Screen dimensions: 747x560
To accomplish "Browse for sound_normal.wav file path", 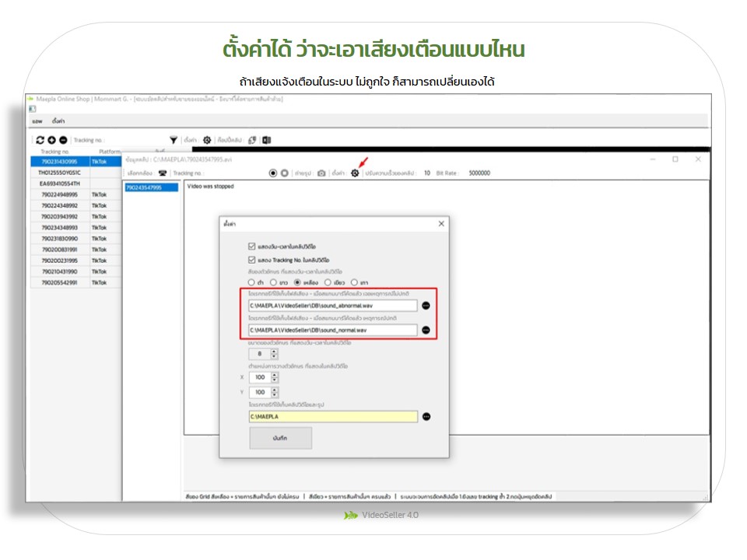I will (x=426, y=330).
